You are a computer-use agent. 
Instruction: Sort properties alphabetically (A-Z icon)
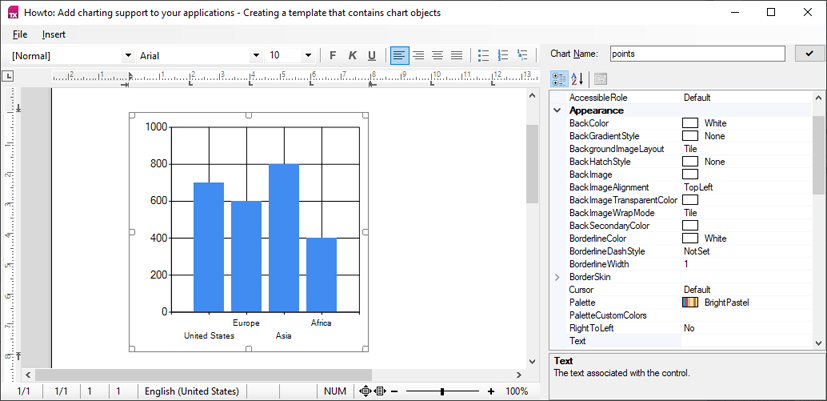pos(577,79)
